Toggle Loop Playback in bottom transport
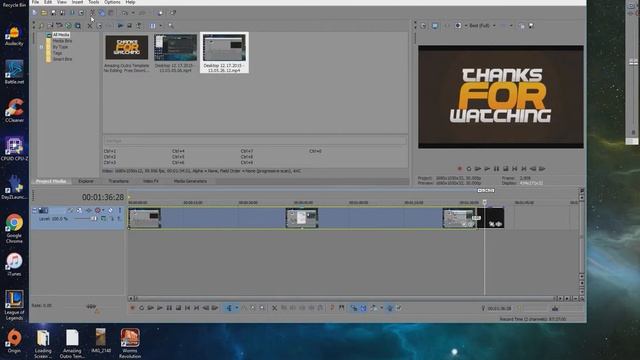The image size is (640, 360). pos(142,308)
